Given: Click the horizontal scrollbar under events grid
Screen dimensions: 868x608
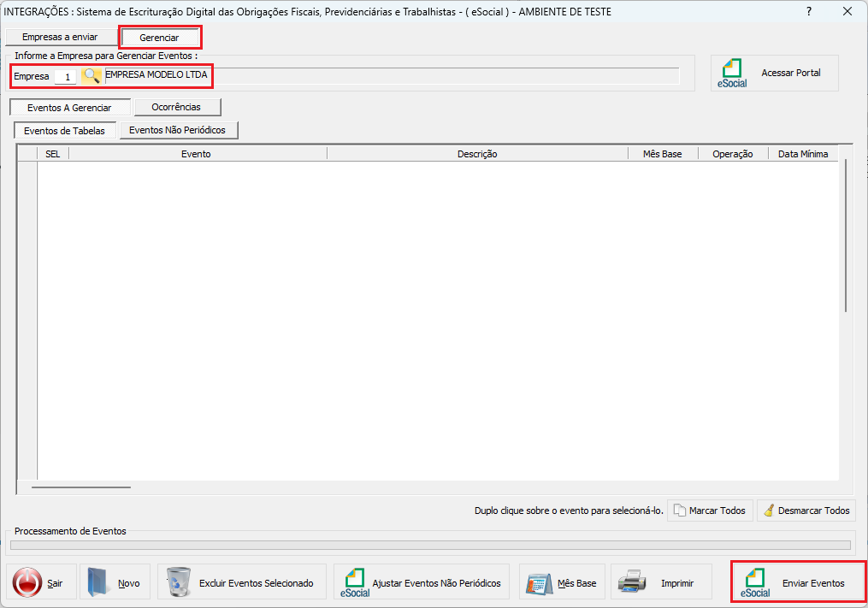Looking at the screenshot, I should [81, 487].
